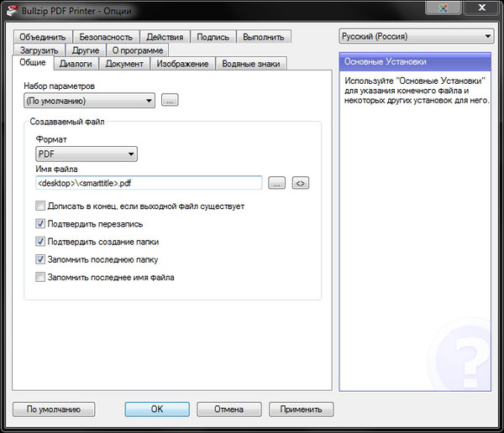Toggle 'Подтвердить создание папки' checkbox
This screenshot has height=433, width=504.
pyautogui.click(x=40, y=242)
